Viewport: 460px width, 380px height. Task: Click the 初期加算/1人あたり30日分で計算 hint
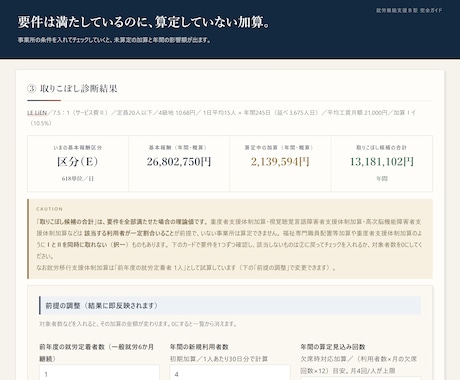pyautogui.click(x=219, y=359)
